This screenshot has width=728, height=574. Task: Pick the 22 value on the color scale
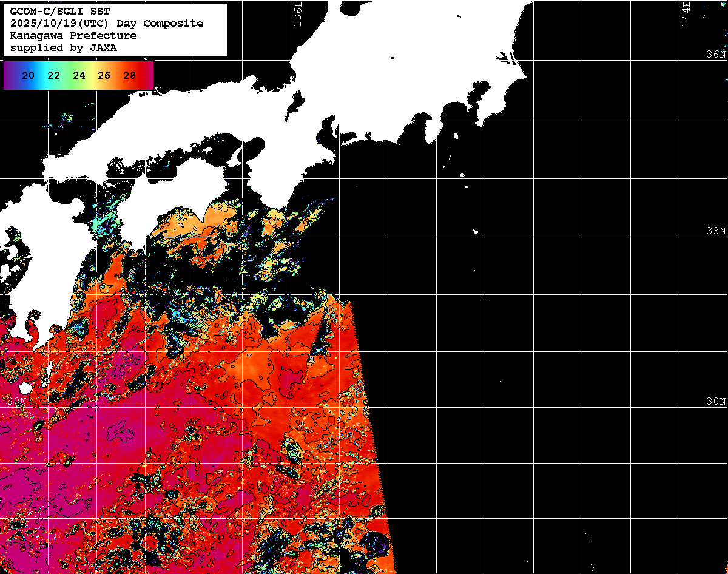[53, 76]
